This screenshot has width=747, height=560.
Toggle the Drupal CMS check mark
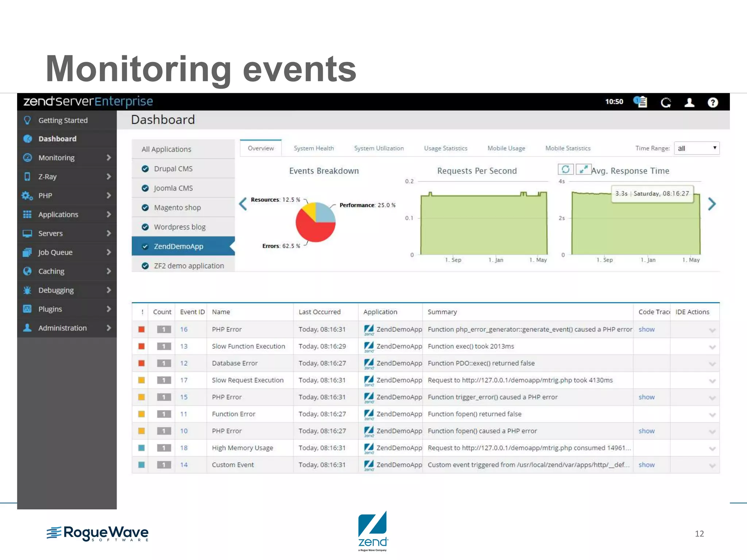click(x=145, y=169)
